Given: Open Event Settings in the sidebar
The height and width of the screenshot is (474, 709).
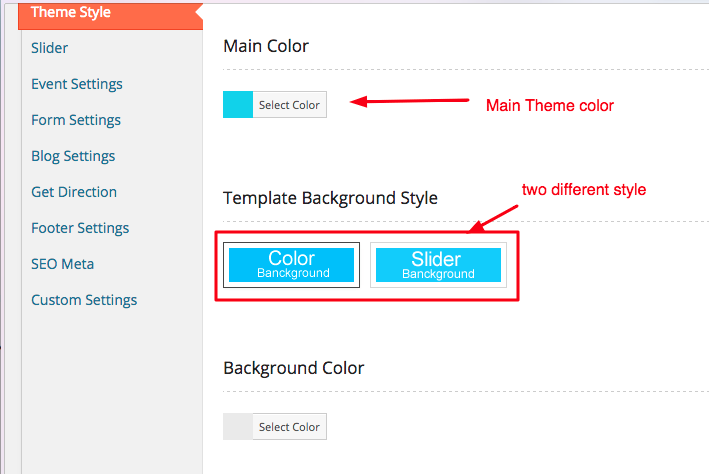Looking at the screenshot, I should tap(77, 84).
